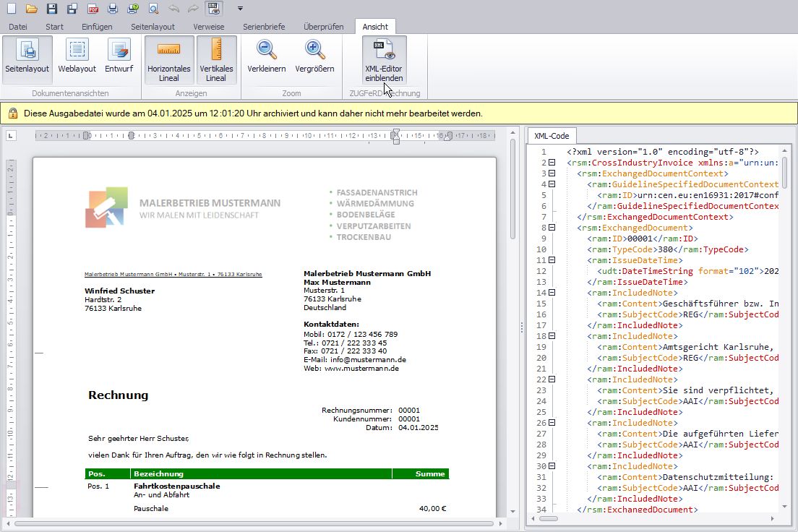Image resolution: width=798 pixels, height=532 pixels.
Task: Switch to the Seitenlayout ribbon tab
Action: (x=153, y=27)
